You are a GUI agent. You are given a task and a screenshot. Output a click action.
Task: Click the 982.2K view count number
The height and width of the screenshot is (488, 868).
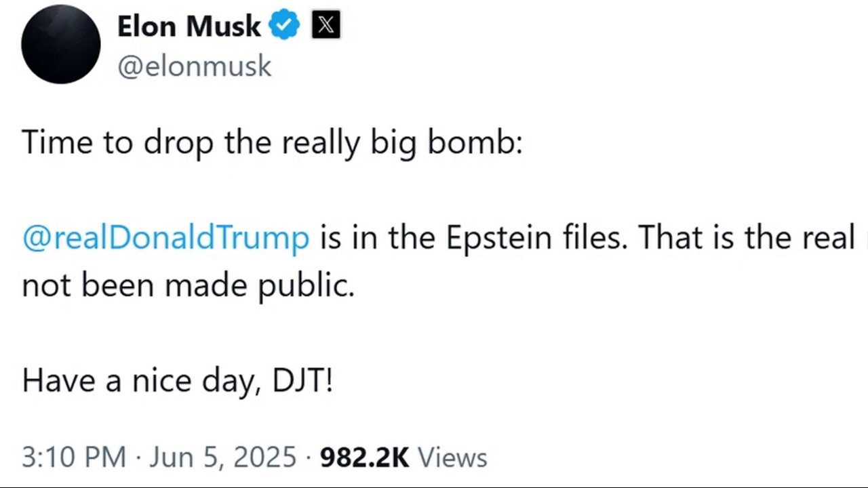click(364, 457)
